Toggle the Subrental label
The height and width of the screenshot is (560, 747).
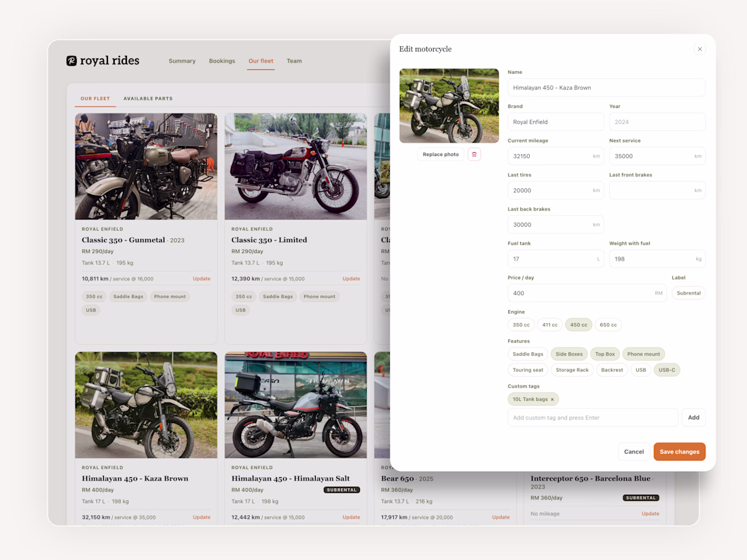(x=689, y=293)
